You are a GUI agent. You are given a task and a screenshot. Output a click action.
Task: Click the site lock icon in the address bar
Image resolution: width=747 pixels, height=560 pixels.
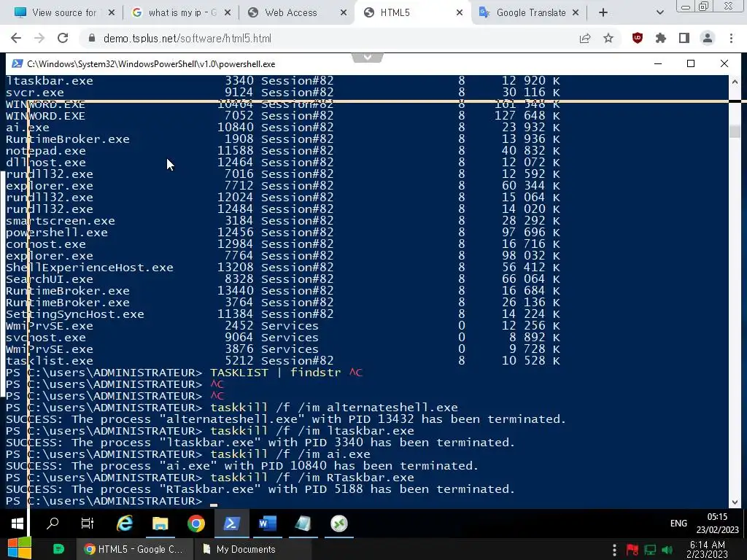point(92,38)
